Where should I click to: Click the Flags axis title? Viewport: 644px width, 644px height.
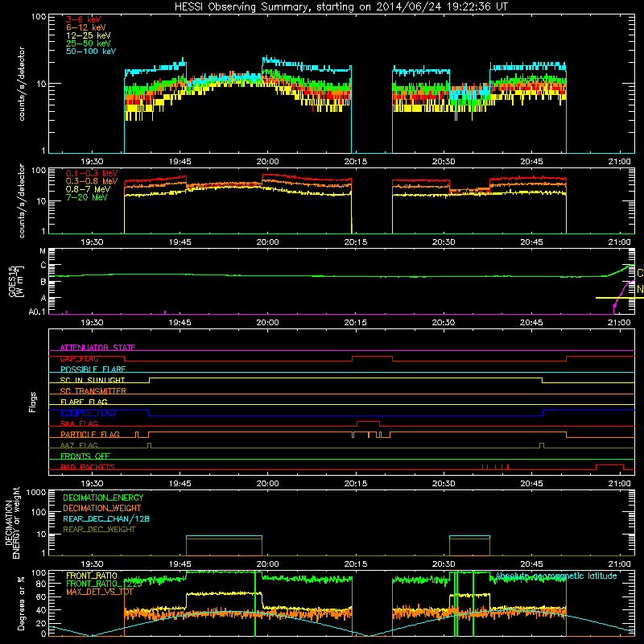33,402
